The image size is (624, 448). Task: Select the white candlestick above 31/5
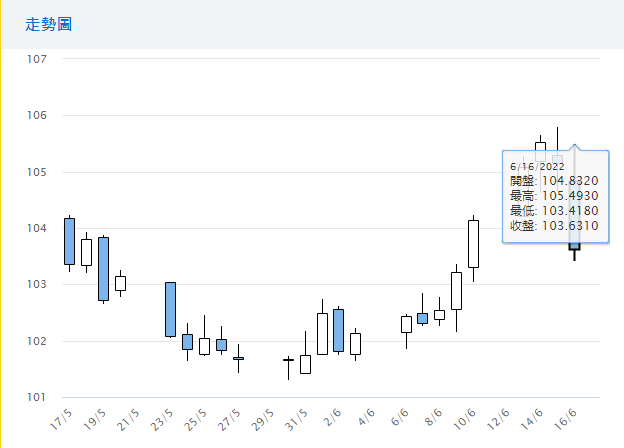click(305, 364)
